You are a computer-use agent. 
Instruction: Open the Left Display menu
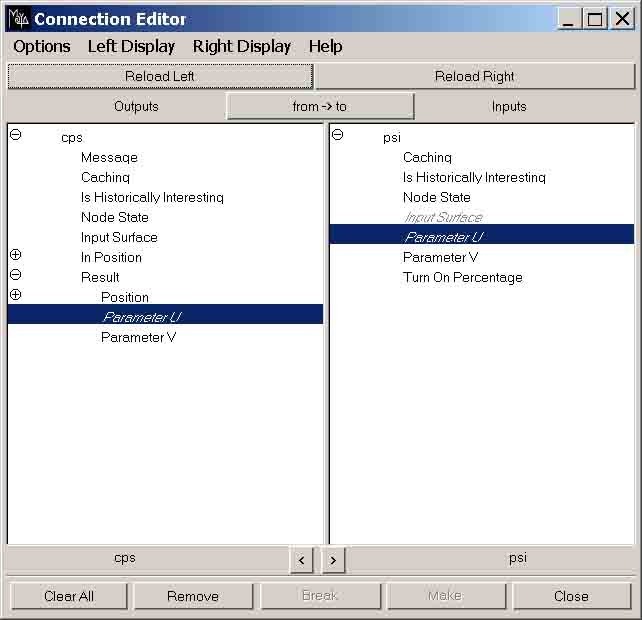click(x=131, y=46)
